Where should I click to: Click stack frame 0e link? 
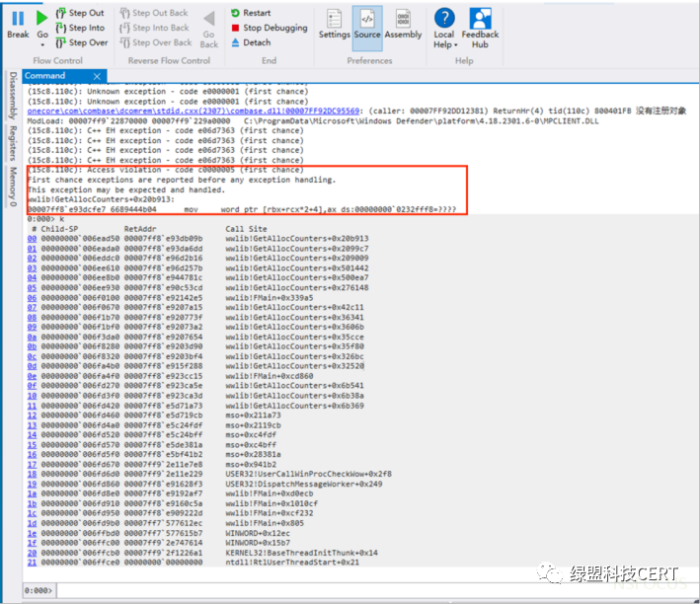tap(32, 376)
